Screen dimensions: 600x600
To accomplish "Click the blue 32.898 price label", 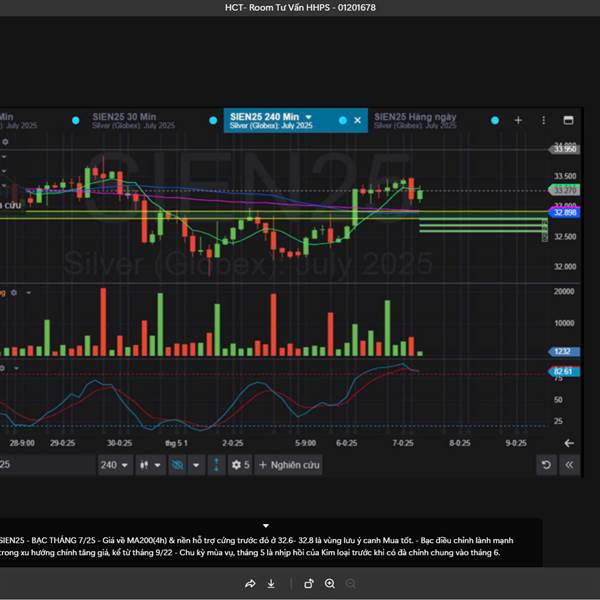I will (x=564, y=212).
